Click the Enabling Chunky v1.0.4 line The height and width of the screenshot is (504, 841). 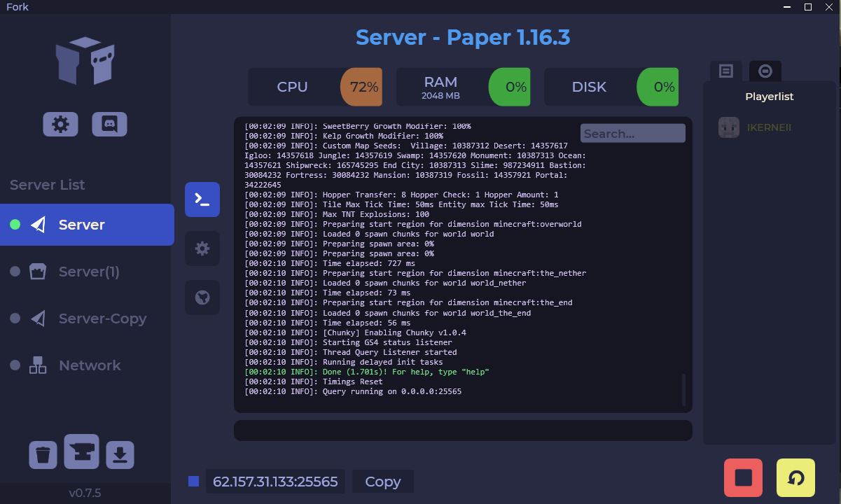[x=355, y=332]
